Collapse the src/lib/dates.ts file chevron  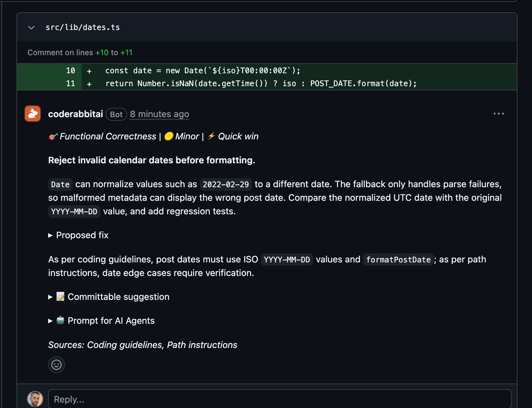(31, 28)
